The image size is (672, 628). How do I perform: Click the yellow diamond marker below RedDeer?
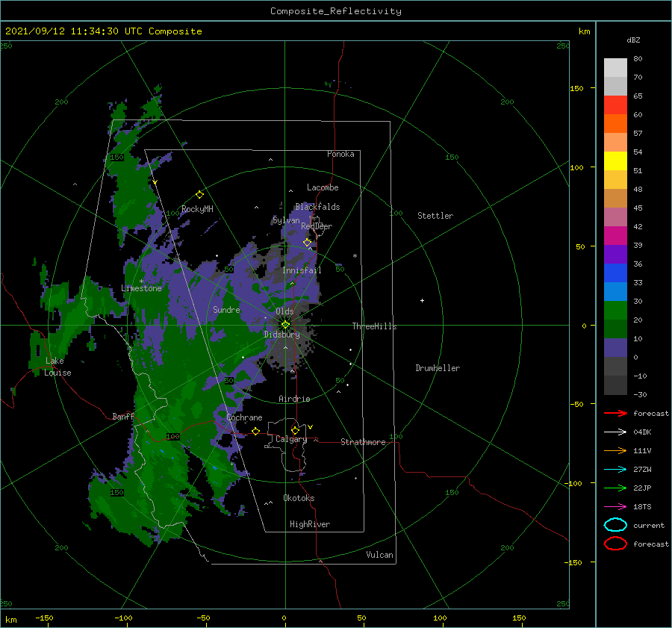[x=308, y=243]
